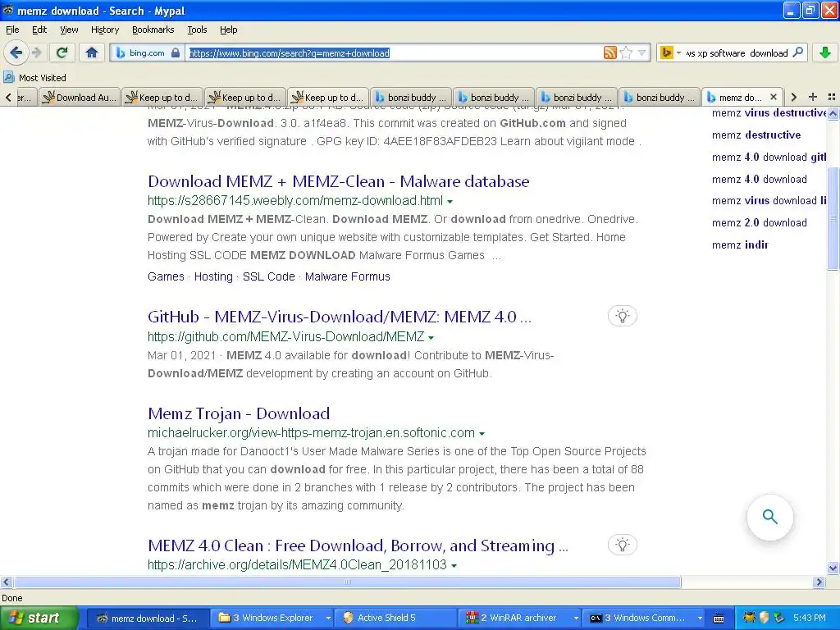Select related search memz indir
This screenshot has width=840, height=630.
click(x=741, y=244)
